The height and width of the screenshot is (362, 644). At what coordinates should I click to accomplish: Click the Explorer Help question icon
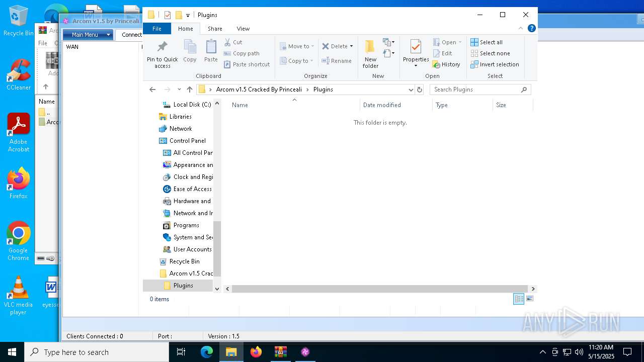point(531,29)
